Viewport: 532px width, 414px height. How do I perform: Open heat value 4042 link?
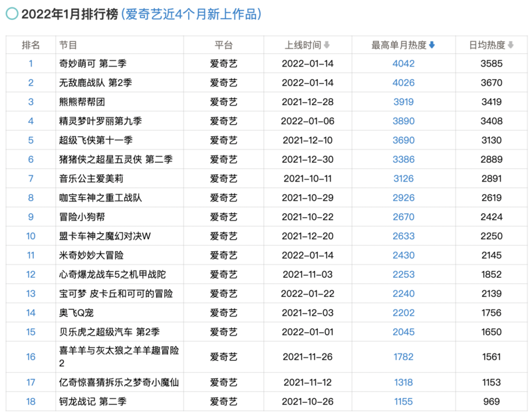404,63
